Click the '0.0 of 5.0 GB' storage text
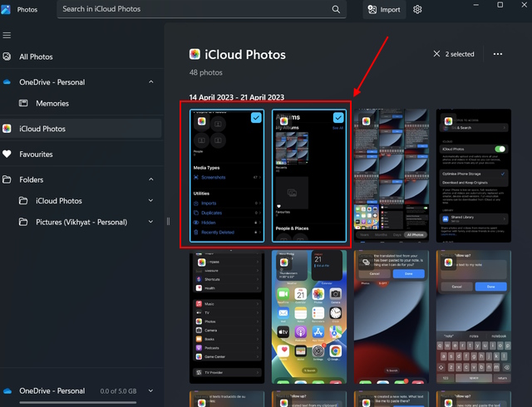532x407 pixels. coord(118,391)
